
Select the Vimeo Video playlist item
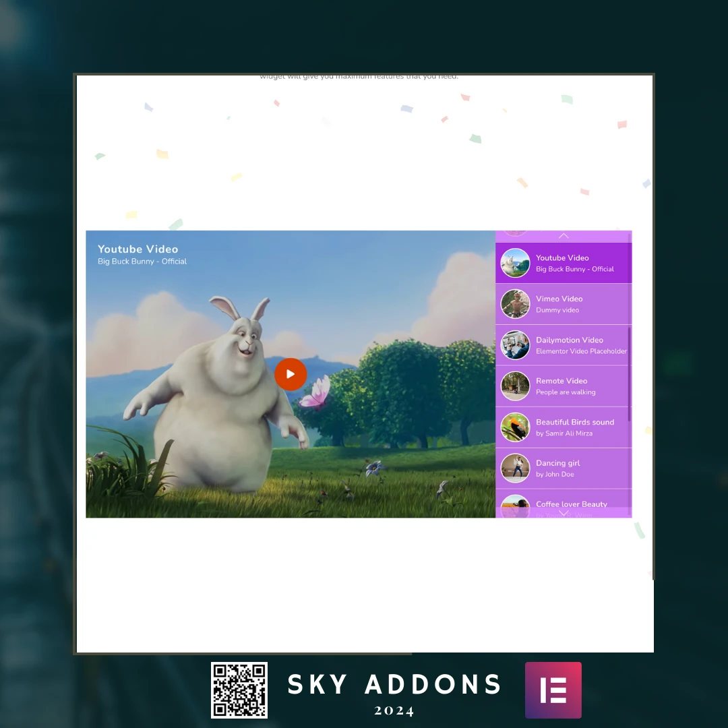[563, 304]
